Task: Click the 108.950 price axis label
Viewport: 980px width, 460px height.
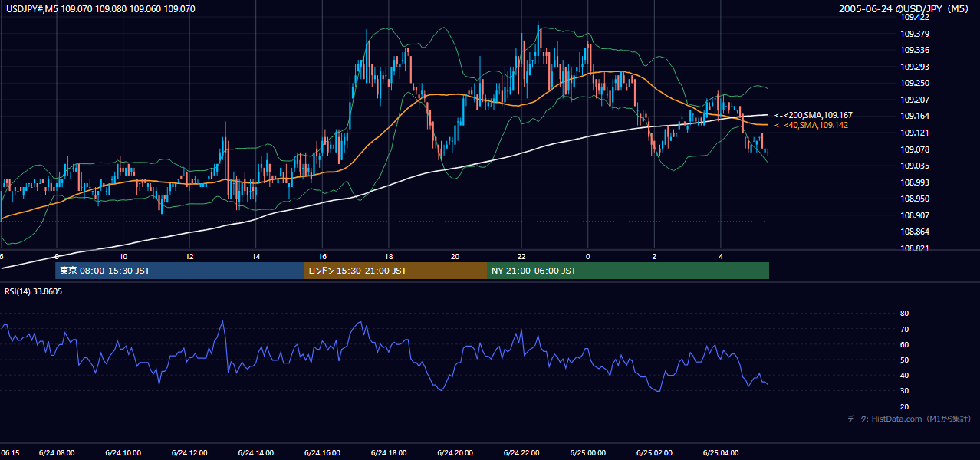Action: point(915,199)
